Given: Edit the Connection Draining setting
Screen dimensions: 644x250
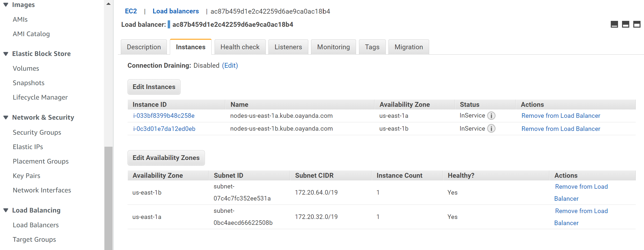Looking at the screenshot, I should coord(230,65).
